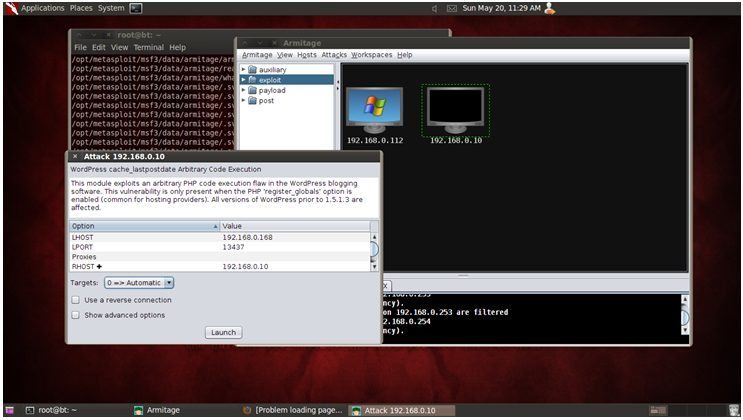Click the Value column header

point(295,226)
